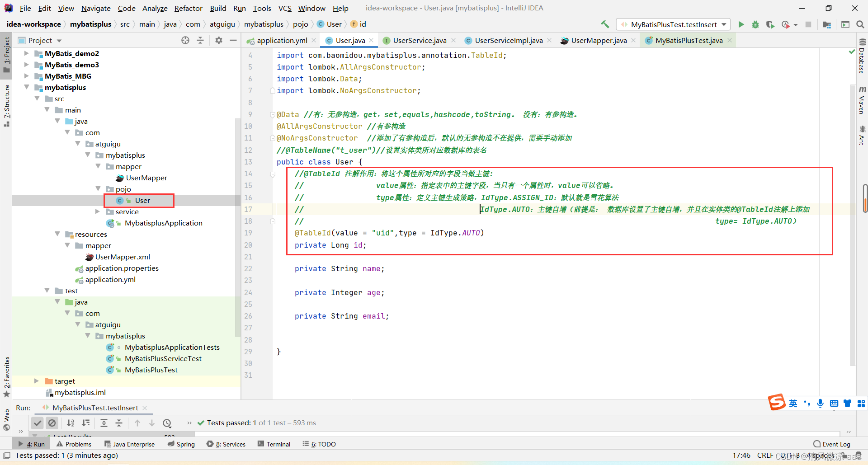Screen dimensions: 868x465
Task: Open the Event Log tool window
Action: 832,444
